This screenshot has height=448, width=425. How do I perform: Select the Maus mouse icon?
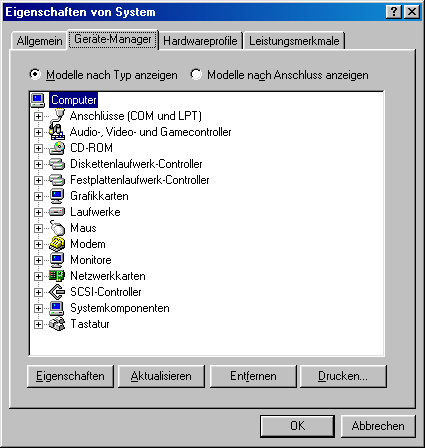tap(57, 228)
